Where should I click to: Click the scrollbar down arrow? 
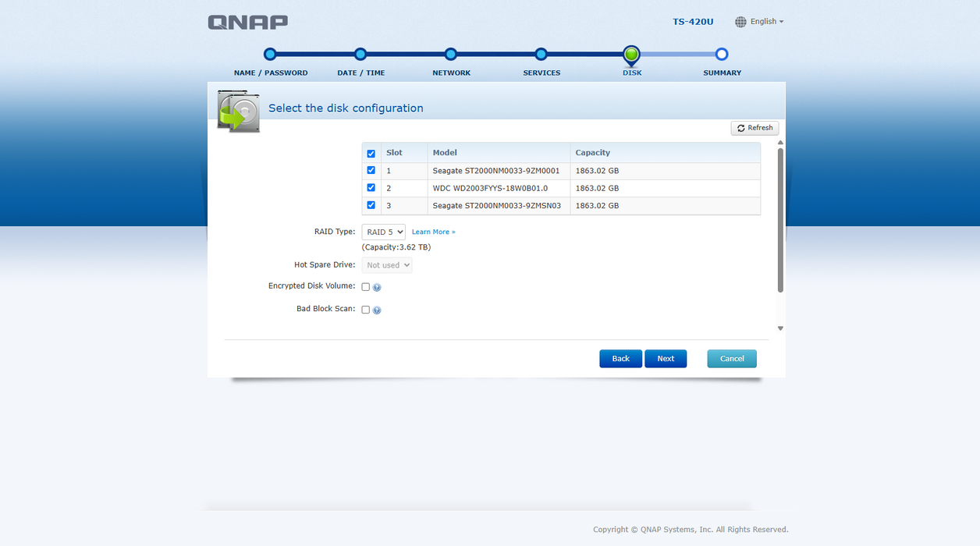pos(780,328)
